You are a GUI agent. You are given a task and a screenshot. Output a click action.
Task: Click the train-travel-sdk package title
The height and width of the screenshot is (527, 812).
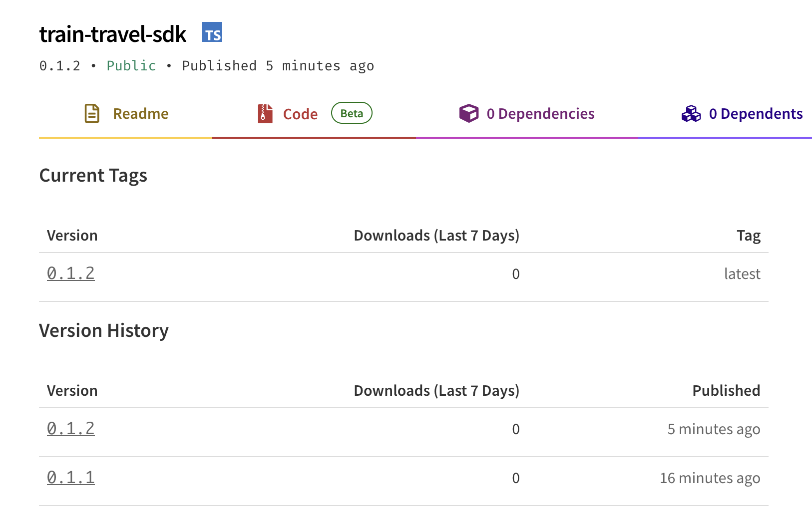point(113,34)
